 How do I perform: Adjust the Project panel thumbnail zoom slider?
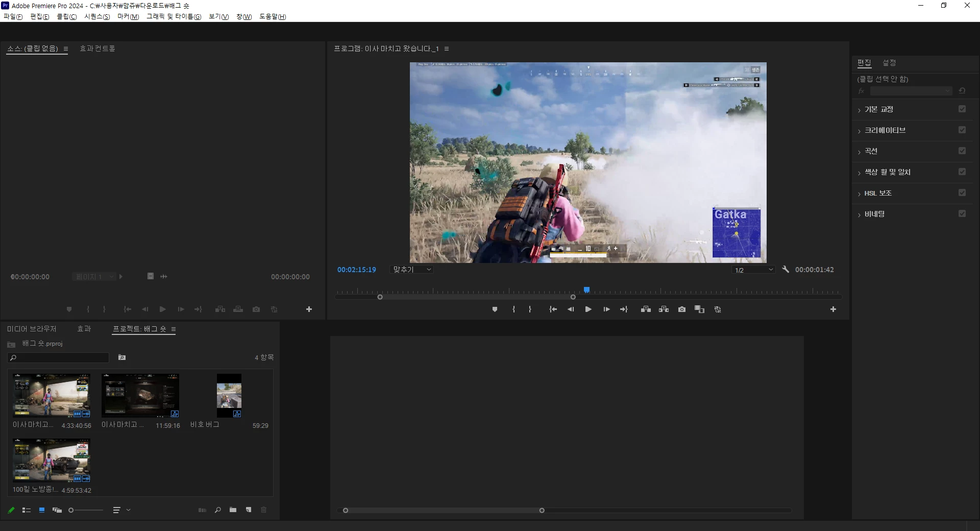click(86, 510)
